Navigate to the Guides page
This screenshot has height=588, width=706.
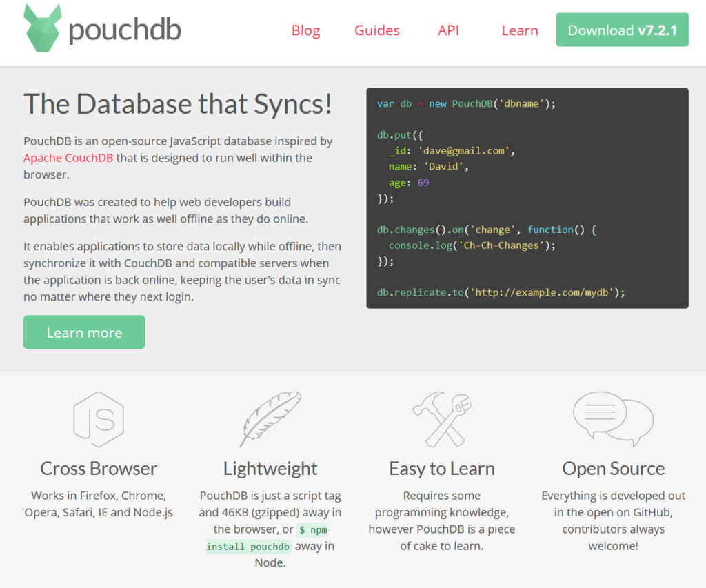click(x=376, y=30)
